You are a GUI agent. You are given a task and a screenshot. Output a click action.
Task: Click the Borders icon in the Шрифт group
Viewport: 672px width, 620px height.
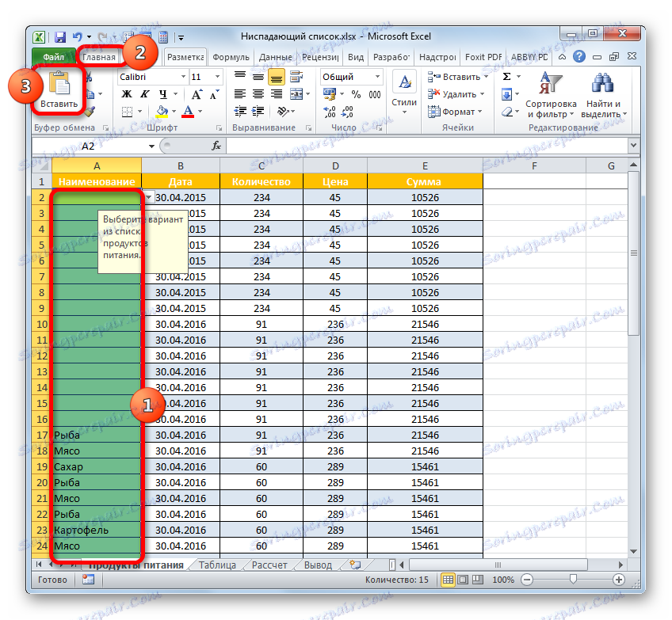[x=127, y=112]
